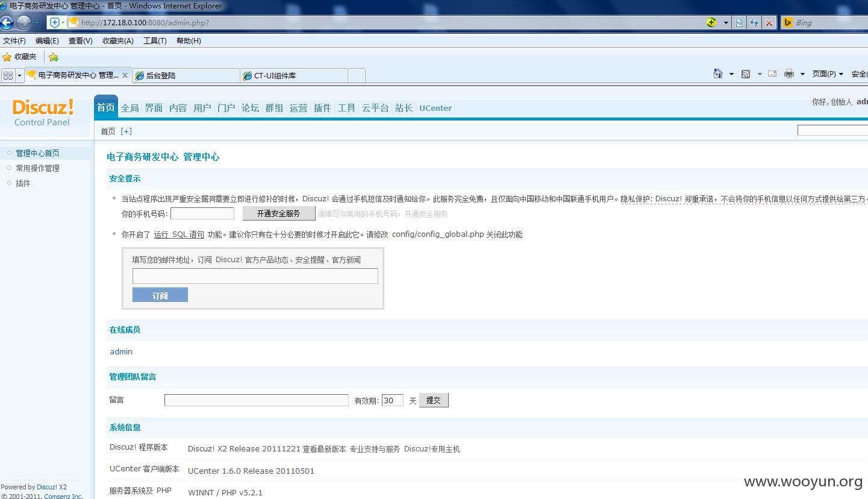Click the browser Back arrow button
Viewport: 868px width, 499px height.
click(x=7, y=23)
